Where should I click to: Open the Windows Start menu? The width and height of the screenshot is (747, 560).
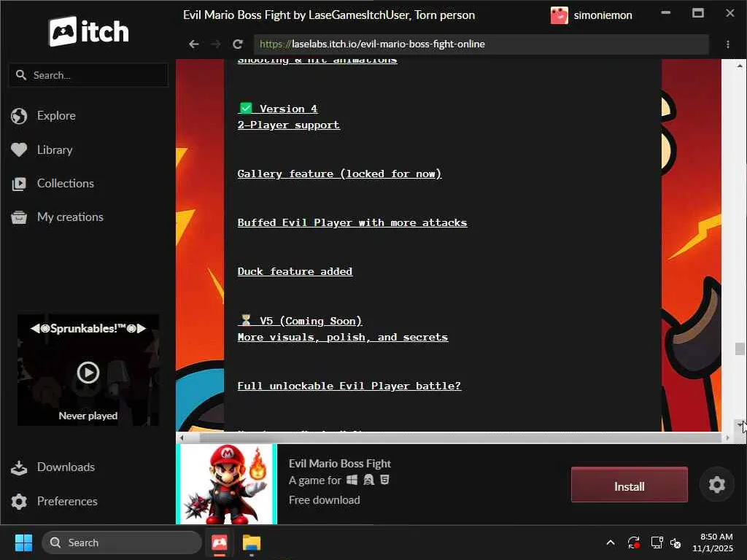pos(23,542)
